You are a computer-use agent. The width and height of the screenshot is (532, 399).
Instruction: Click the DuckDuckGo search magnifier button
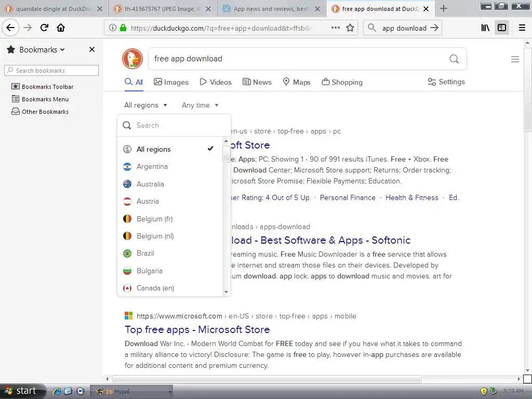454,59
